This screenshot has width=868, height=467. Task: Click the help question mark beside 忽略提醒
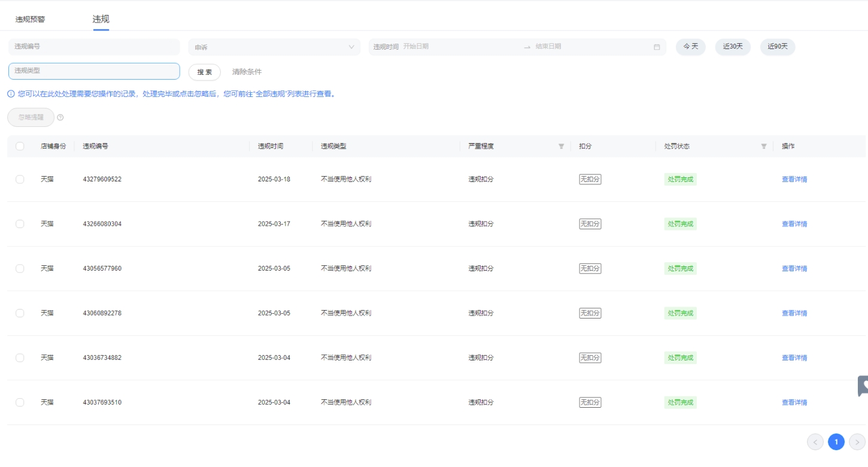(x=60, y=117)
